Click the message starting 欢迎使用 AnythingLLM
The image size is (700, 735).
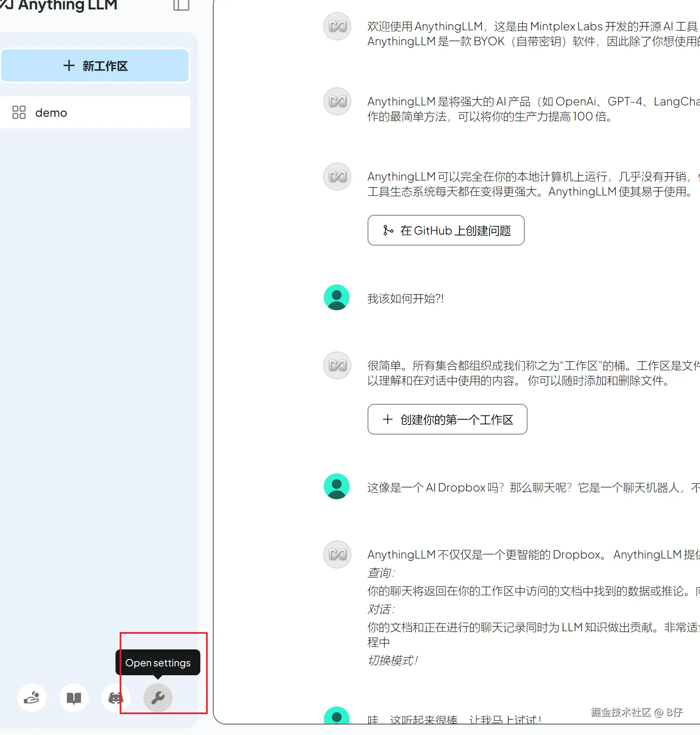(x=534, y=34)
